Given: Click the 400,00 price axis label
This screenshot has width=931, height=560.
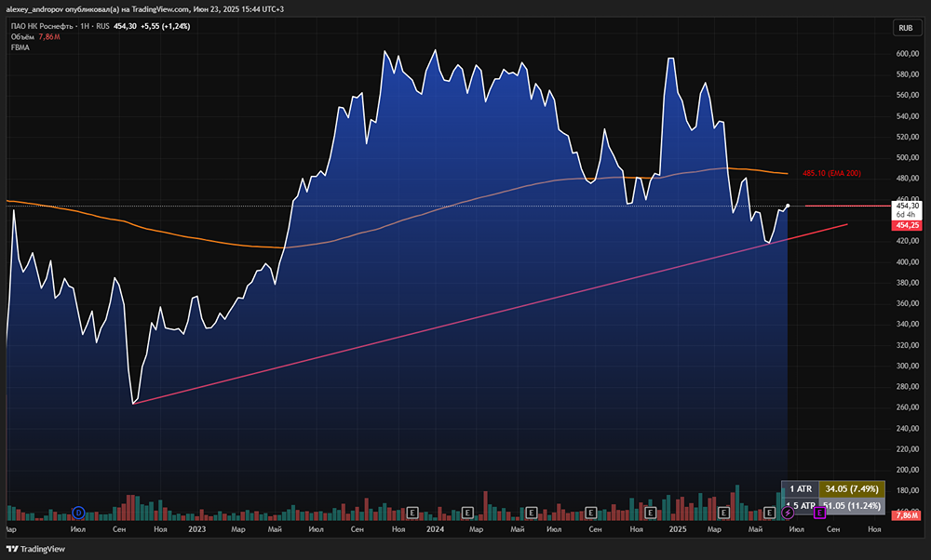Looking at the screenshot, I should (907, 262).
